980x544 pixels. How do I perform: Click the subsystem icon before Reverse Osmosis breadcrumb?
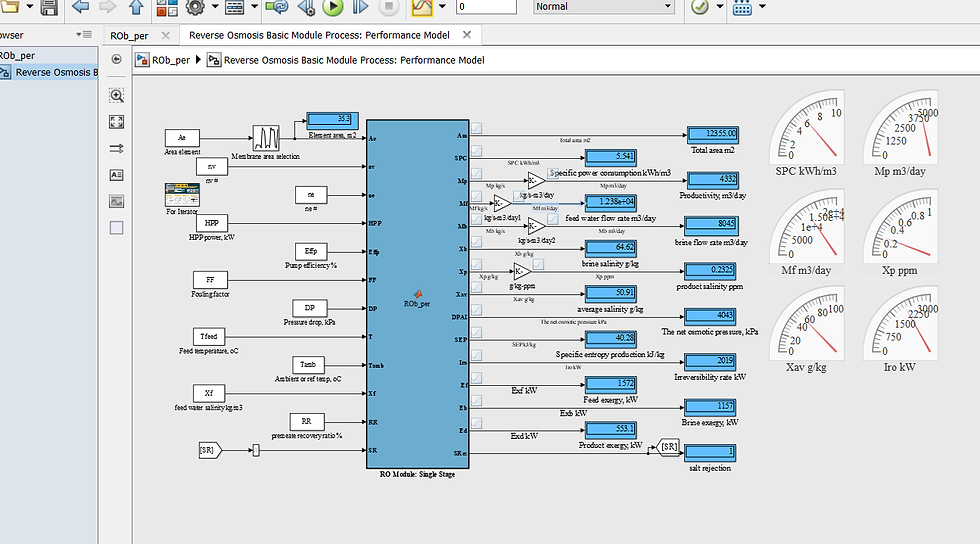click(214, 60)
